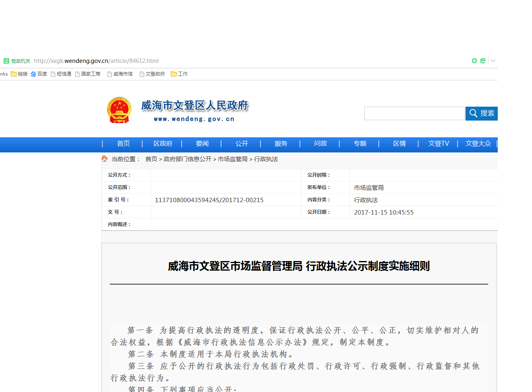Click the 搜索 search button
Image resolution: width=532 pixels, height=392 pixels.
[x=481, y=113]
